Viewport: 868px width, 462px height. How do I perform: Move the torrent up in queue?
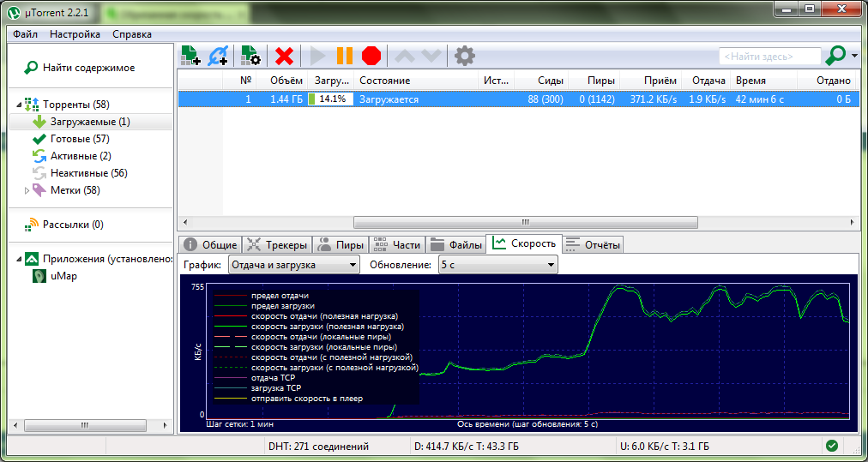click(x=405, y=56)
